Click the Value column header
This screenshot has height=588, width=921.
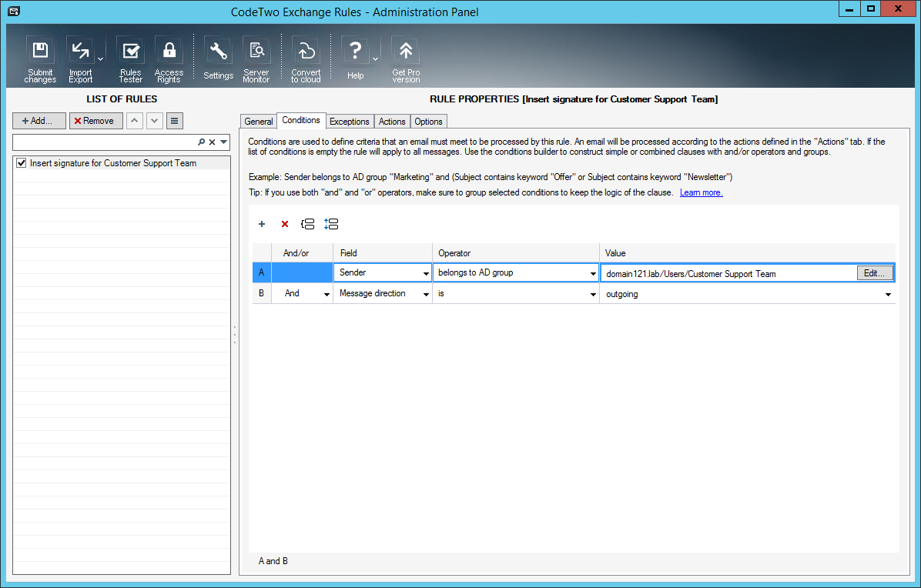point(747,253)
